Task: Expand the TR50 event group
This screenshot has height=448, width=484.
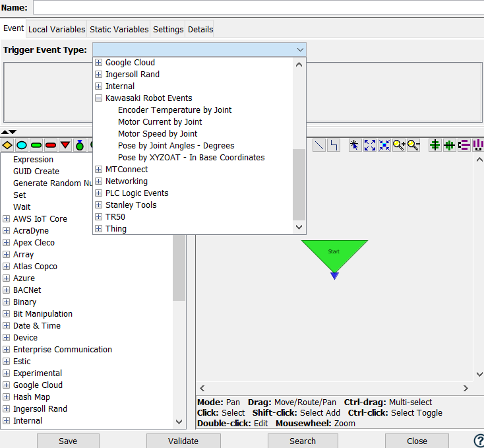Action: coord(98,217)
